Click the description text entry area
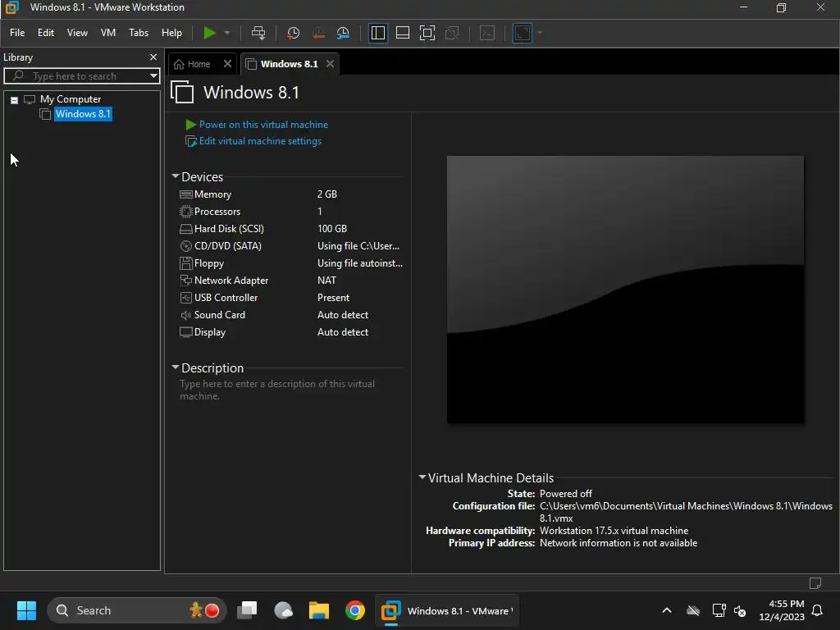Screen dimensions: 840x630 click(x=290, y=390)
